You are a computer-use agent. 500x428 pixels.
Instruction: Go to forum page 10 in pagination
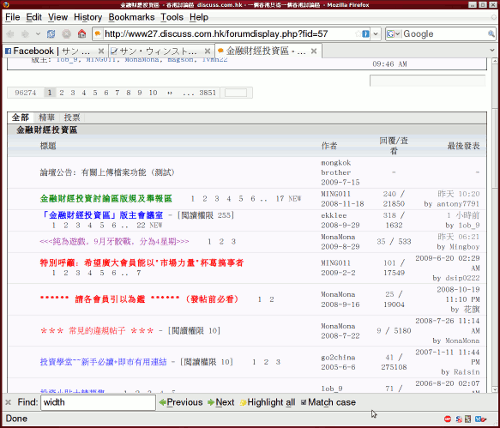coord(153,93)
